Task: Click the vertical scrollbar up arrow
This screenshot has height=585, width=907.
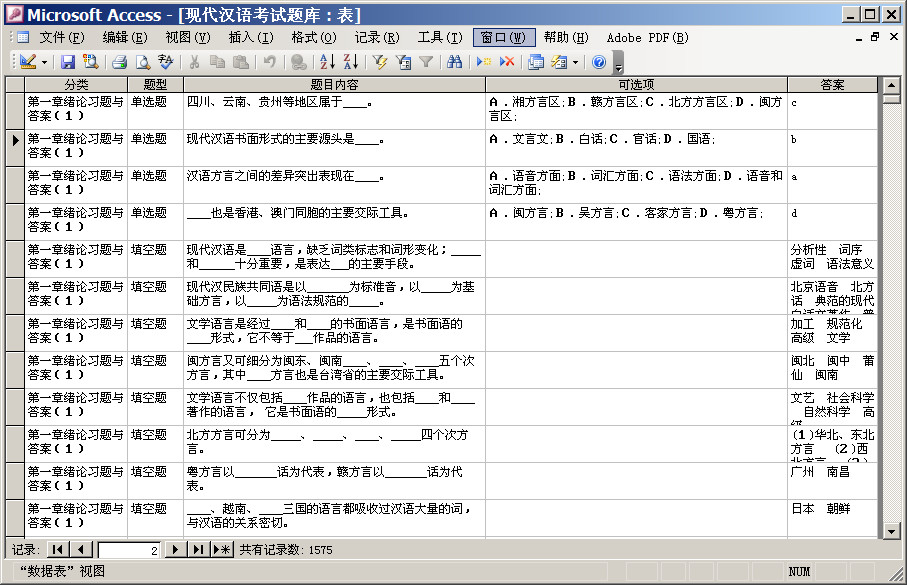Action: click(891, 85)
